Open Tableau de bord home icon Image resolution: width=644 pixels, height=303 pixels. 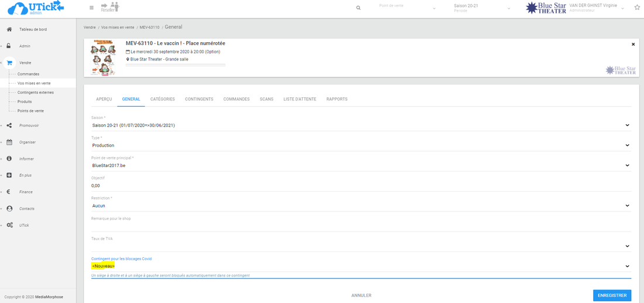pos(9,29)
